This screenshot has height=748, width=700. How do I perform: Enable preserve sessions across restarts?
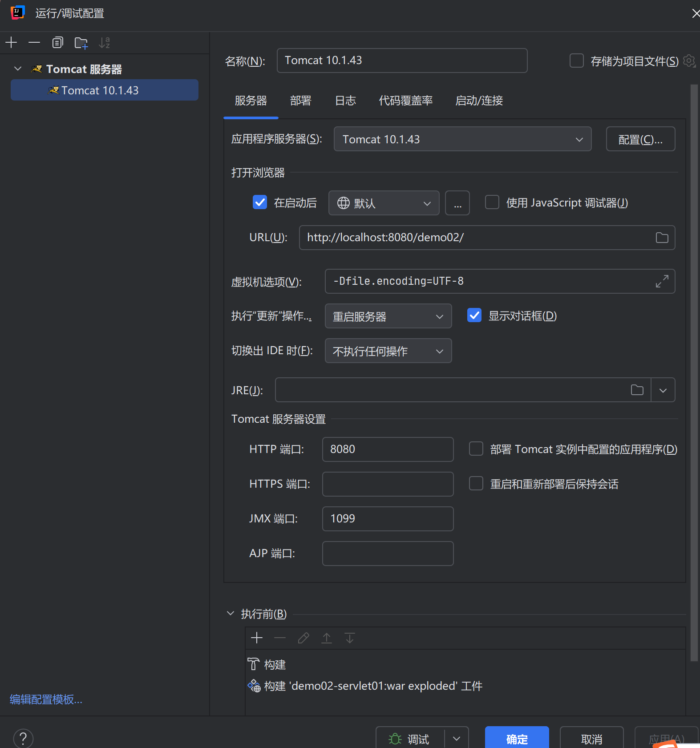[476, 483]
